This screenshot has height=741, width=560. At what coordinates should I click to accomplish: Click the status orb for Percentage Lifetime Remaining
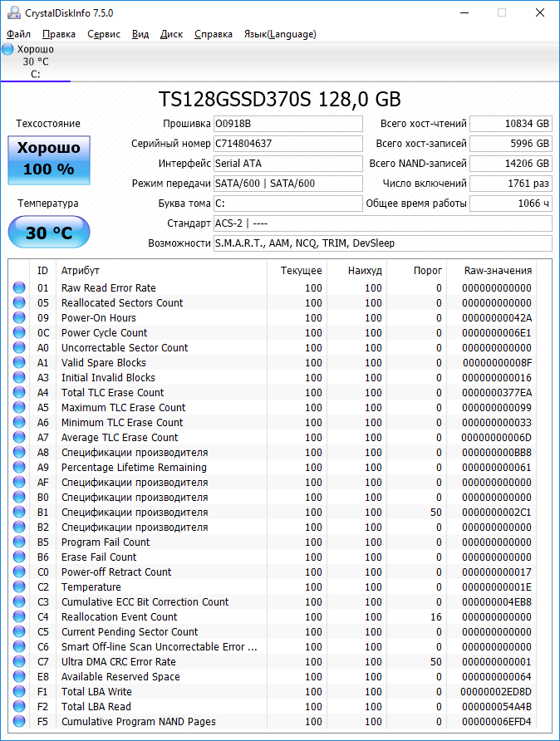point(19,467)
